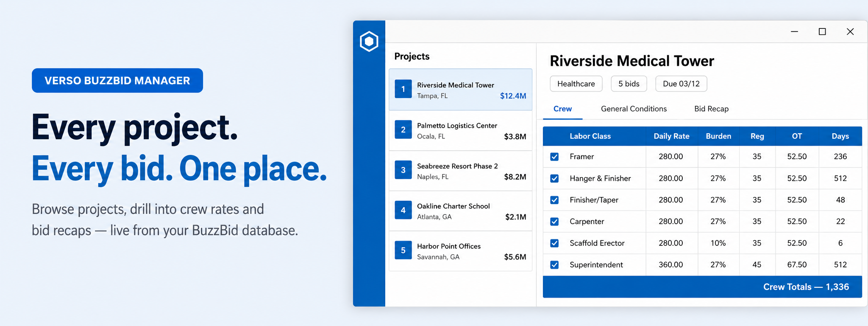
Task: Sort by the Daily Rate column header
Action: pyautogui.click(x=671, y=136)
